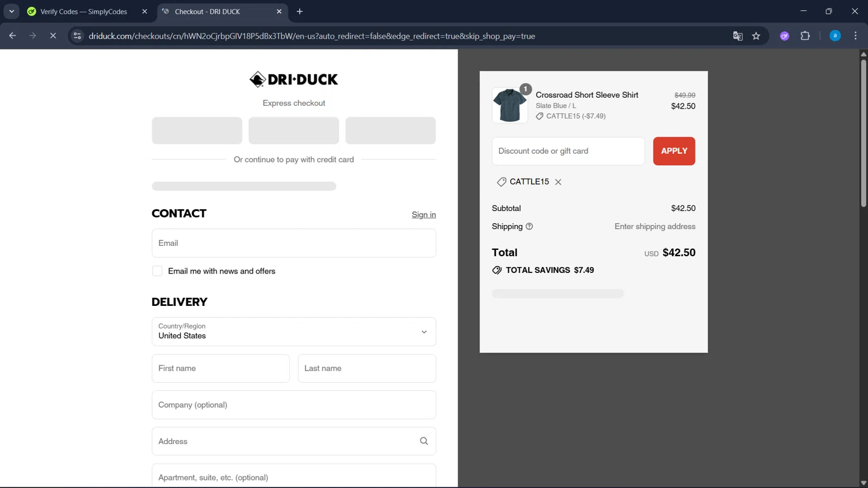
Task: Click the Crossroad shirt product thumbnail
Action: click(x=510, y=105)
